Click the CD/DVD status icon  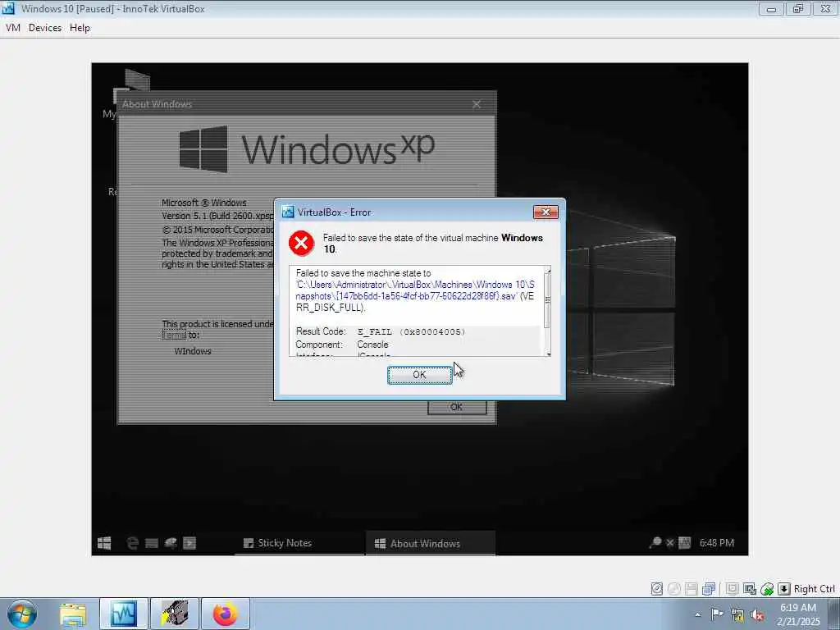click(x=674, y=589)
